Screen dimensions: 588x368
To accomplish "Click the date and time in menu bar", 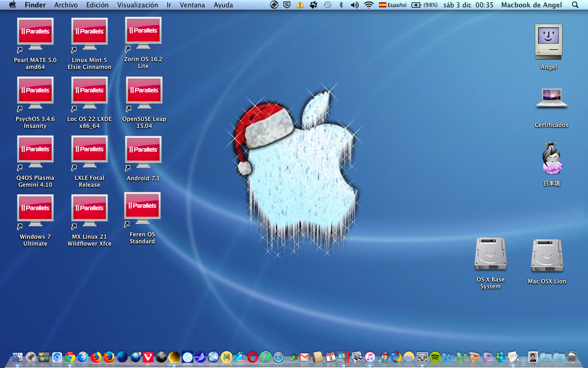I will click(x=468, y=5).
